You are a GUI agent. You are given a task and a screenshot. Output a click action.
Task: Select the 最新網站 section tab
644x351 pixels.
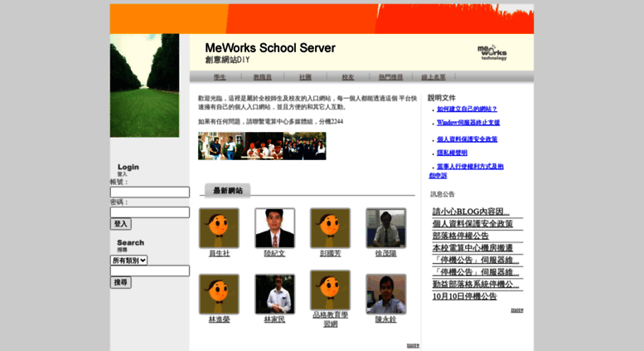tap(228, 190)
